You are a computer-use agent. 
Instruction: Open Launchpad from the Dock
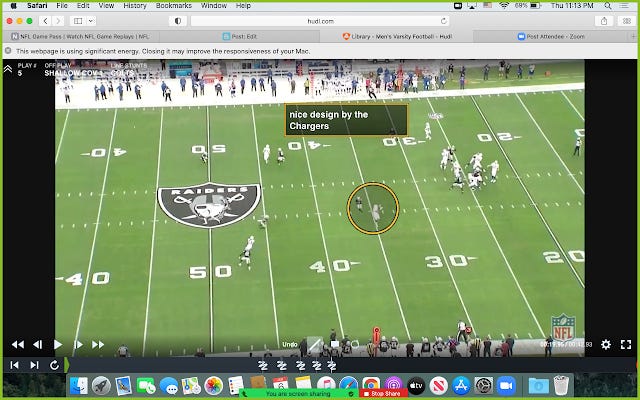click(x=101, y=385)
